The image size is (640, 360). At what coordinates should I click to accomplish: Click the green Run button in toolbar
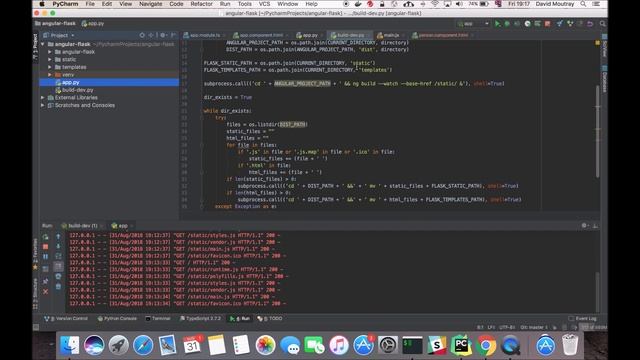pyautogui.click(x=497, y=24)
